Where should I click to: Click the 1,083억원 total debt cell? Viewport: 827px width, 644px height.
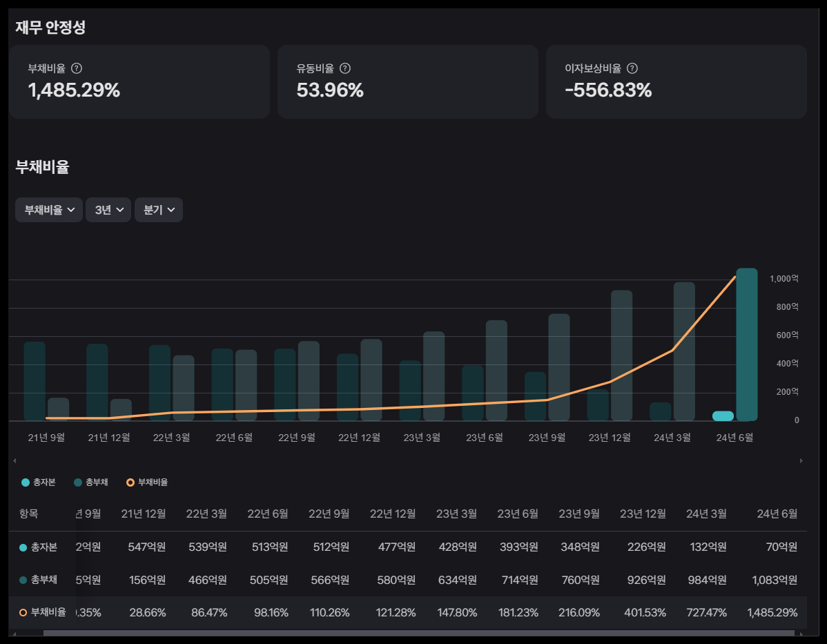click(x=775, y=580)
